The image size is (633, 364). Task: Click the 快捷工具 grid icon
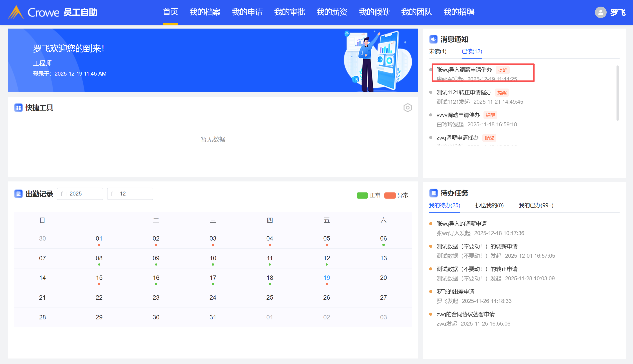click(18, 108)
